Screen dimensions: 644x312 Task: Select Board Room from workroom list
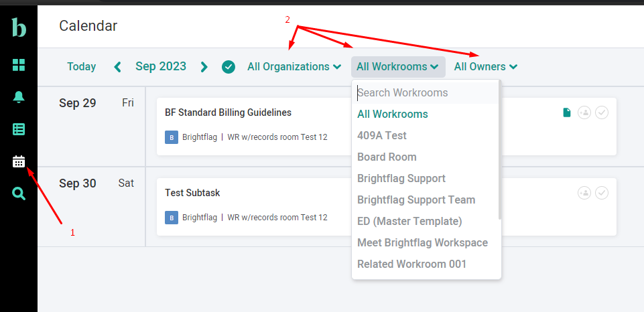[x=387, y=157]
